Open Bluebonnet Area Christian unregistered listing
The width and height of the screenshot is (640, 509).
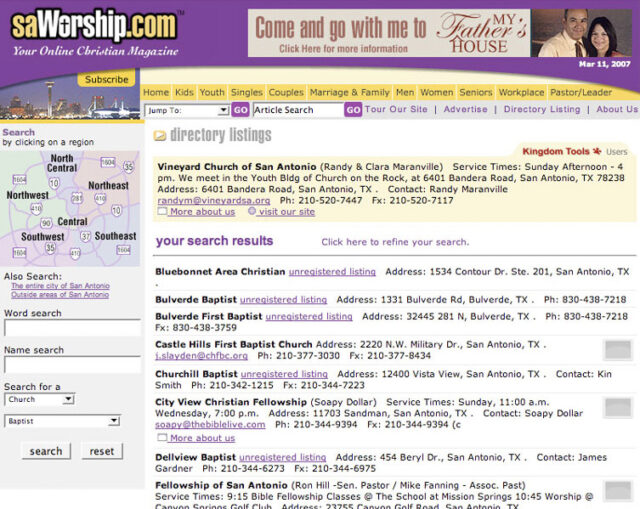[332, 272]
